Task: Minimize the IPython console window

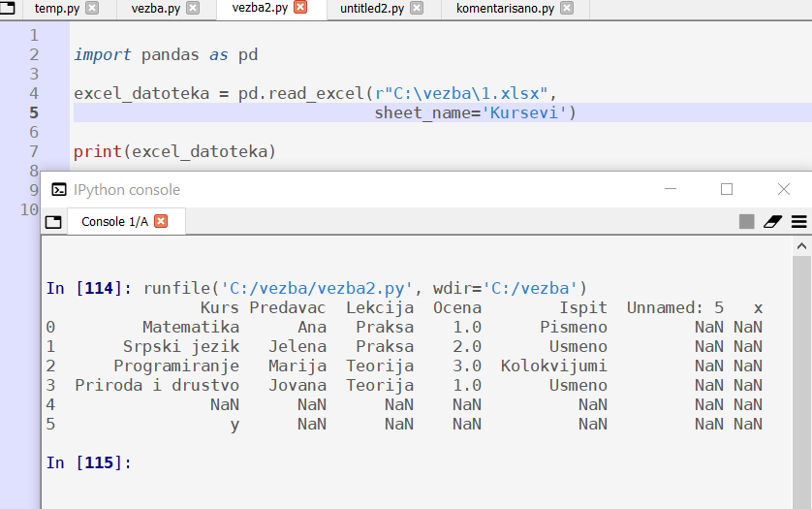Action: tap(671, 189)
